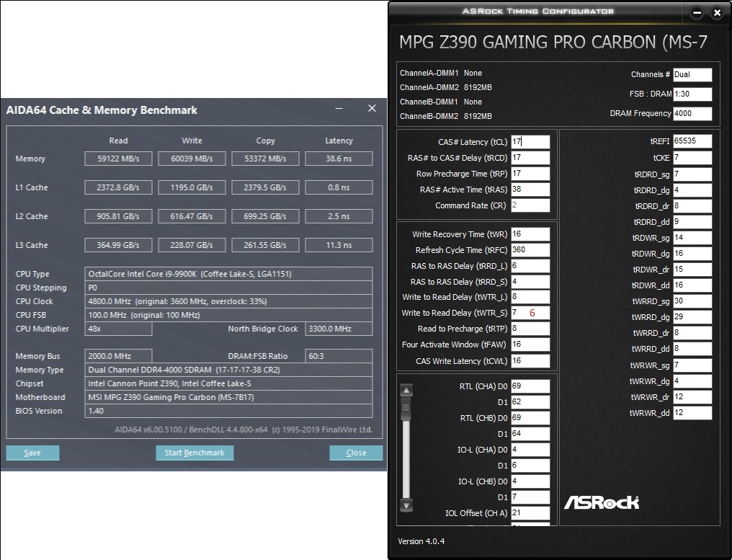Click Close button in AIDA64 benchmark window
The image size is (732, 560).
(356, 453)
